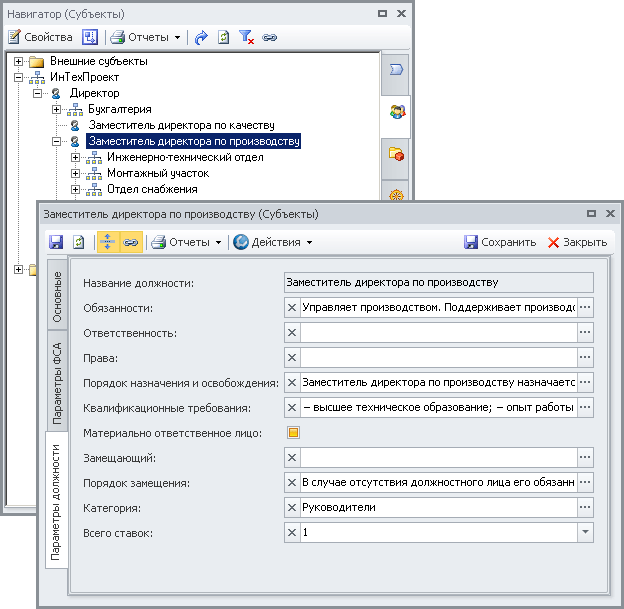The height and width of the screenshot is (609, 624).
Task: Collapse the ИнТехПроект tree node
Action: (19, 77)
